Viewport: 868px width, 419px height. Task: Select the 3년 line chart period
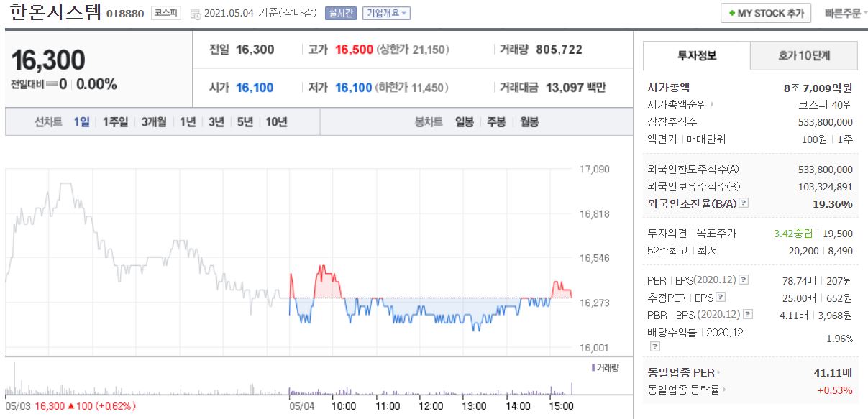216,122
